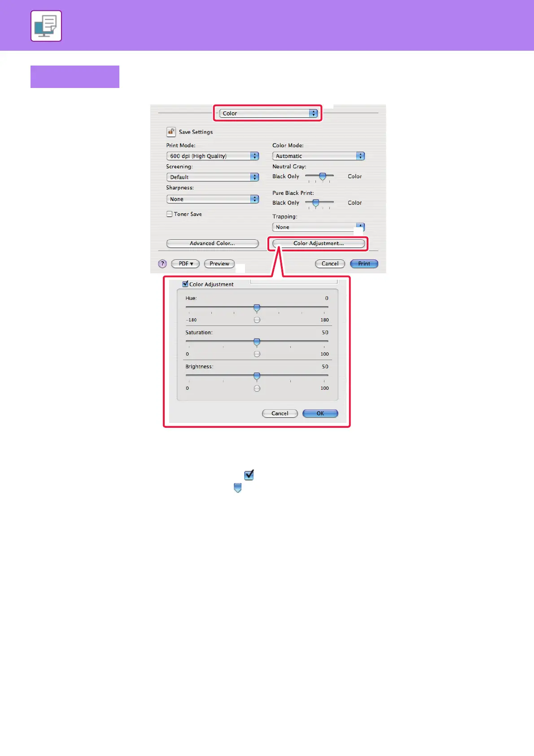Open the Color panel selector dropdown
Image resolution: width=534 pixels, height=756 pixels.
coord(268,114)
